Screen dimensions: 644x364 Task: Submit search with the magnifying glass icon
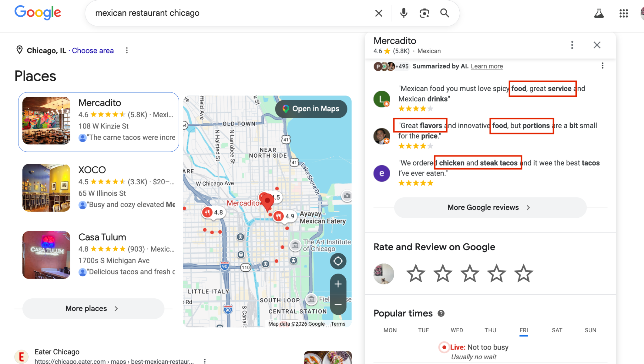point(445,13)
